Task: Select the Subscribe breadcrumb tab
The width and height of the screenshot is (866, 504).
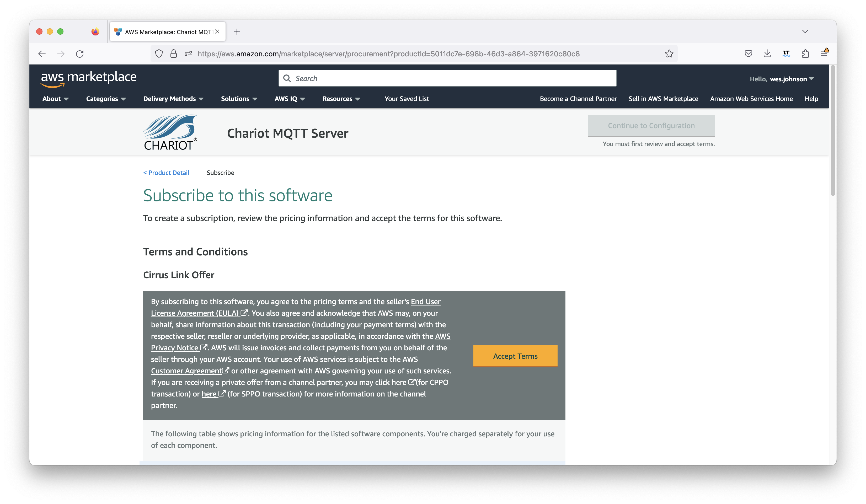Action: (220, 173)
